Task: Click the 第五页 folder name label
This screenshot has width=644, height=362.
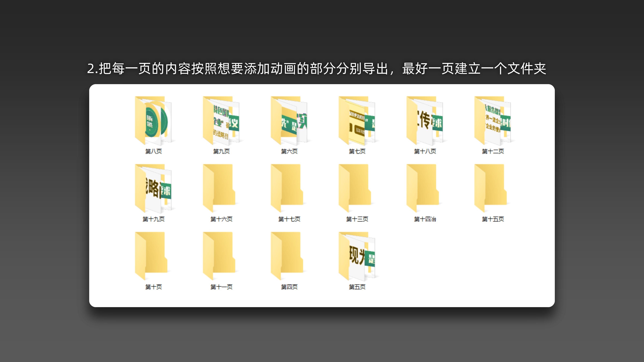Action: click(357, 287)
